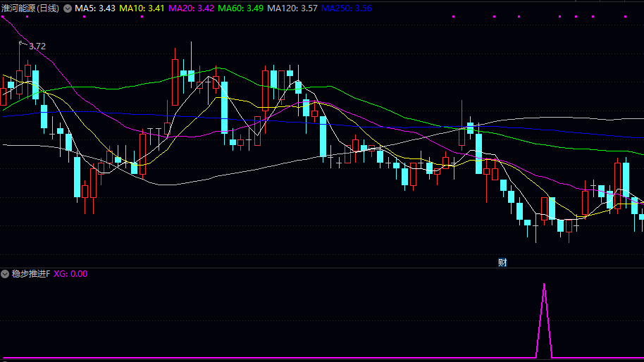Select the MA5 moving average label
The width and height of the screenshot is (644, 362).
pyautogui.click(x=96, y=8)
